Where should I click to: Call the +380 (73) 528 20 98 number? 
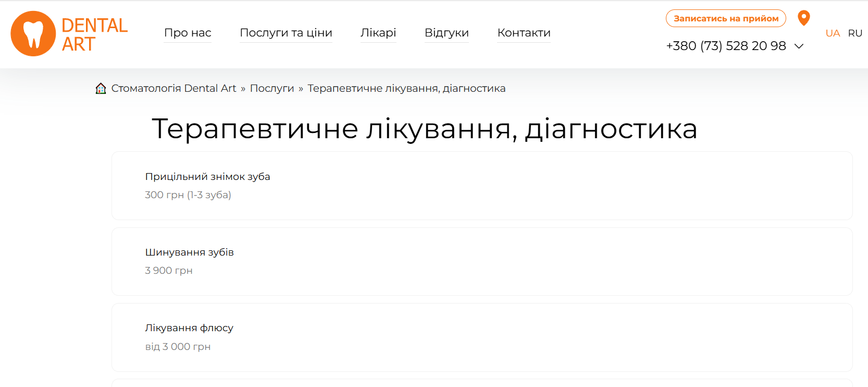pos(726,46)
